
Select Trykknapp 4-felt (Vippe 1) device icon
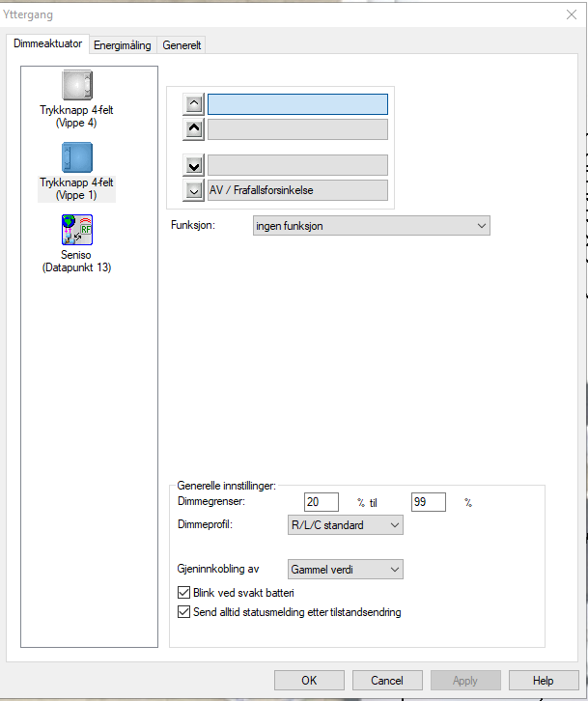point(76,158)
